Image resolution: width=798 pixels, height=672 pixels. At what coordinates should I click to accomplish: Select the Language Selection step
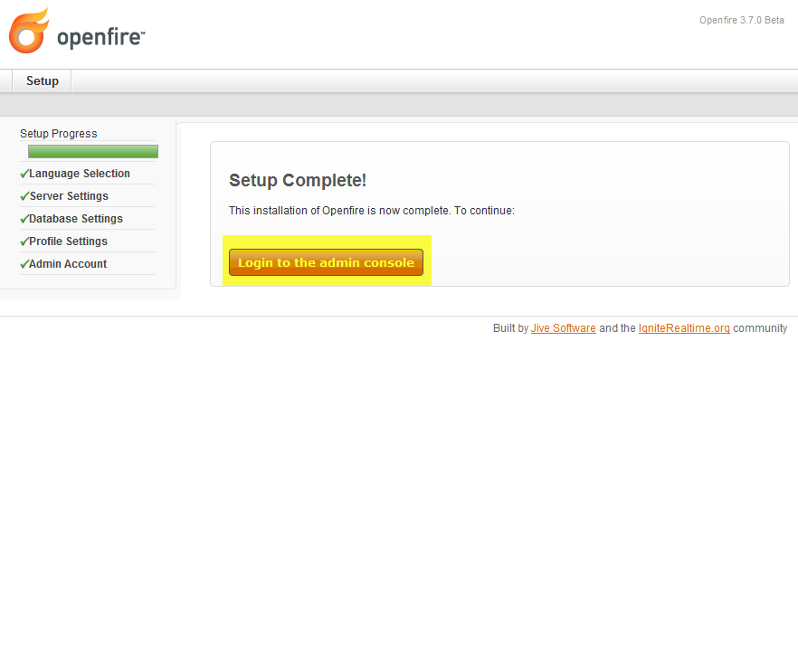tap(80, 174)
